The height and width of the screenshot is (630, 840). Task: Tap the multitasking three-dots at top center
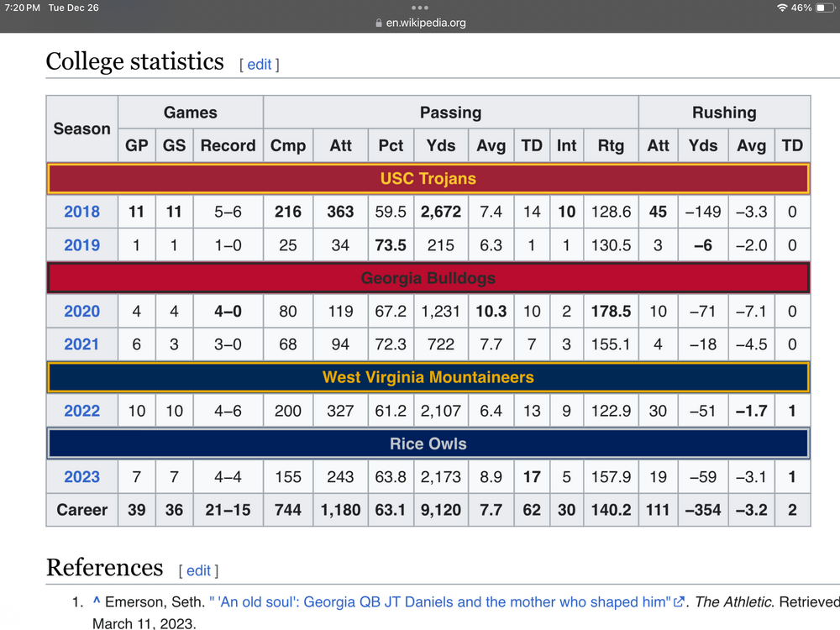pyautogui.click(x=420, y=8)
